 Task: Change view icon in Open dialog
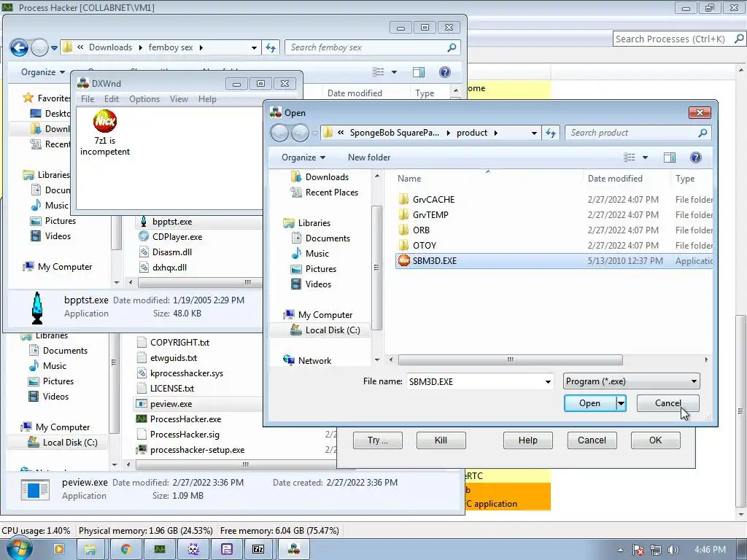(630, 157)
